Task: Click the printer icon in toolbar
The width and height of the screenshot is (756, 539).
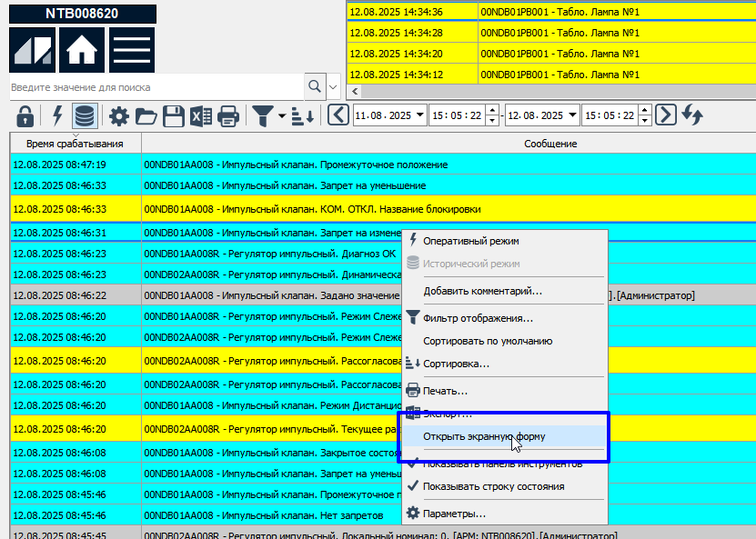Action: click(228, 115)
